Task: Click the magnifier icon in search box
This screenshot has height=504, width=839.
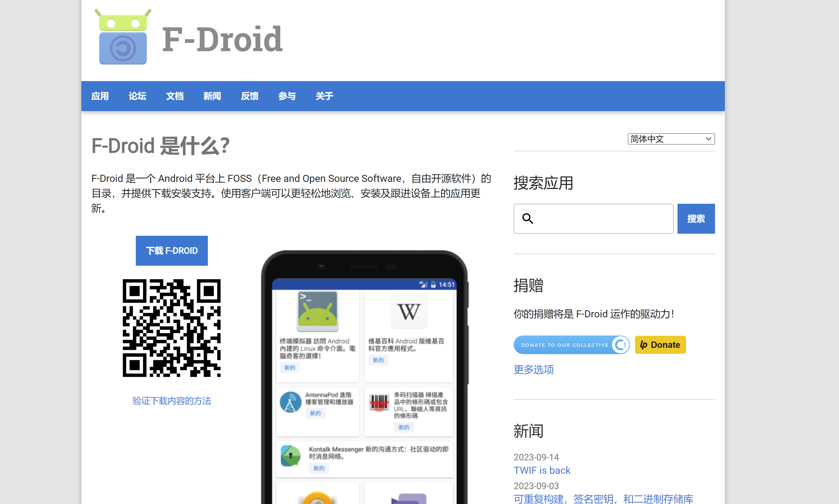Action: pos(527,218)
